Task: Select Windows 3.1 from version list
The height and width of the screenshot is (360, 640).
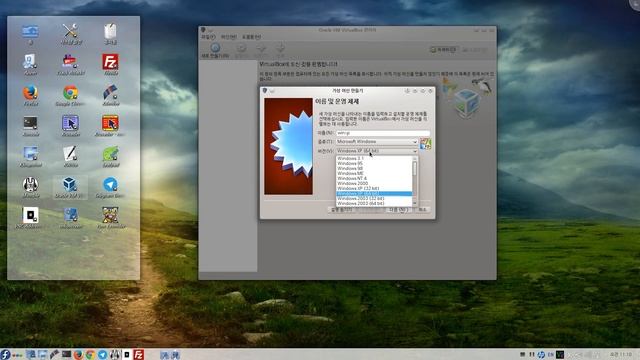Action: [x=374, y=158]
